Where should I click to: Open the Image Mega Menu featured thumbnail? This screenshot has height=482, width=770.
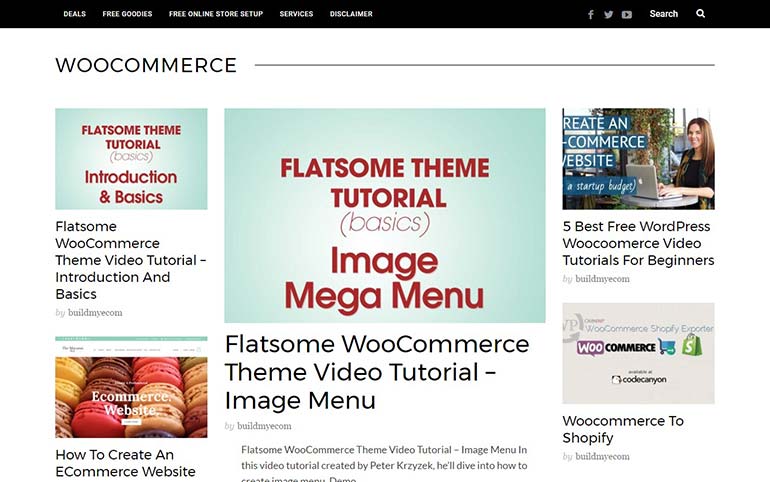point(385,215)
